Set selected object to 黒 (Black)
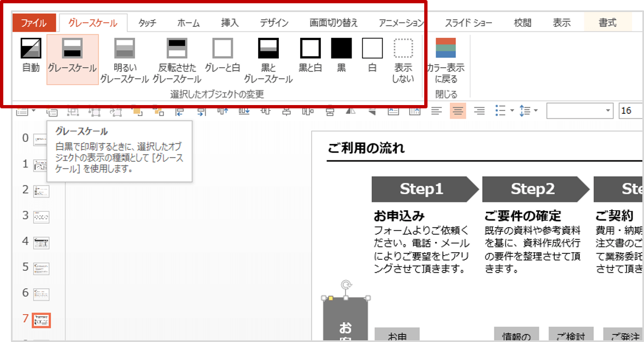 pos(341,55)
